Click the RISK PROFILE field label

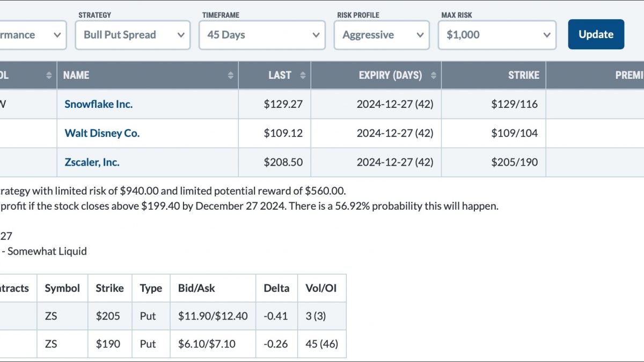coord(358,15)
